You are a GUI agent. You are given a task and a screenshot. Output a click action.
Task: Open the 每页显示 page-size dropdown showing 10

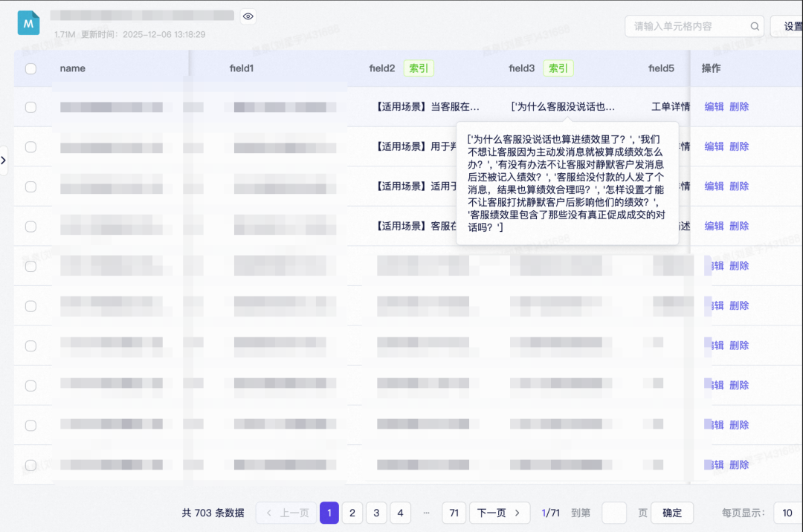[x=787, y=513]
